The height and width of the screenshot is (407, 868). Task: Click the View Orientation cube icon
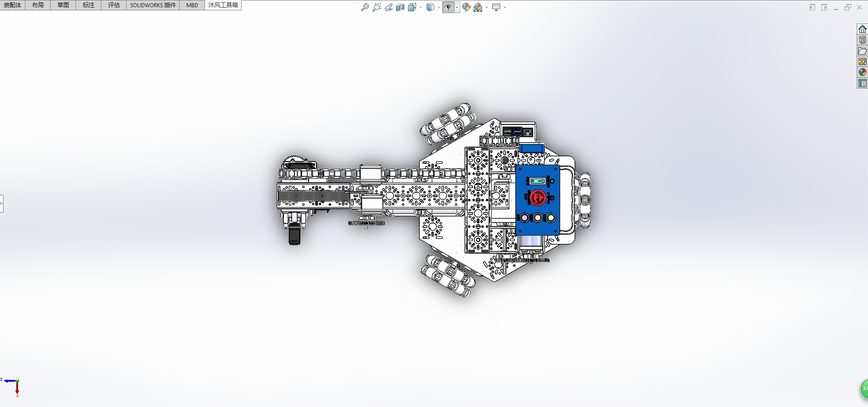click(412, 7)
